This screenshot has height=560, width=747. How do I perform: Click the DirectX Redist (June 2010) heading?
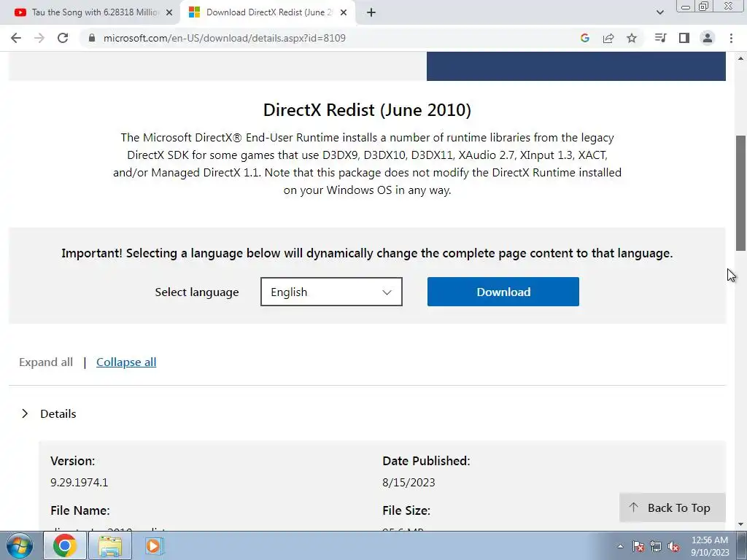[x=367, y=110]
